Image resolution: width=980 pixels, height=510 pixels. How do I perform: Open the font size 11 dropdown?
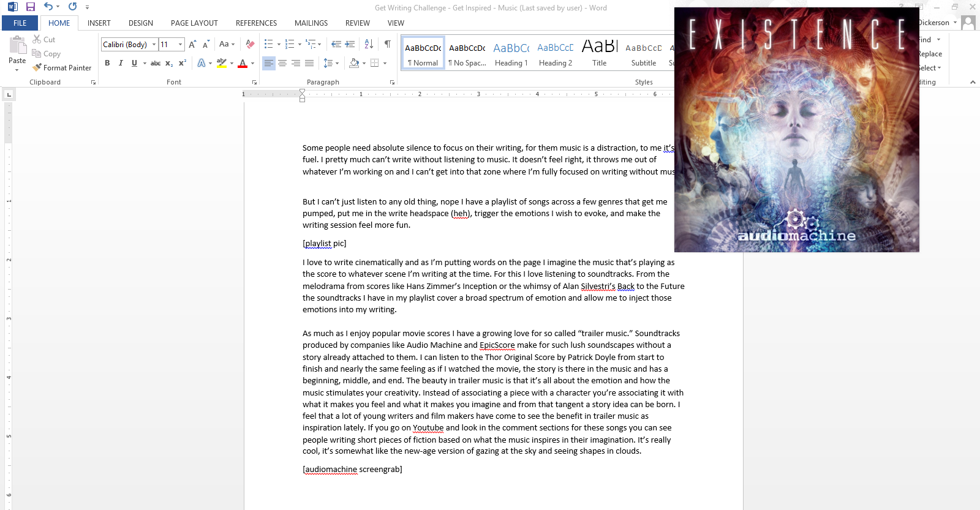[180, 44]
